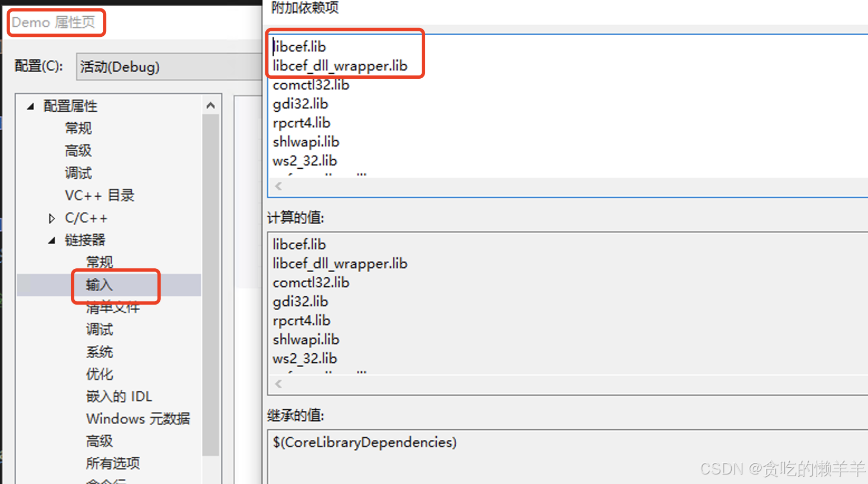Open the 优化 linker settings page
This screenshot has height=484, width=868.
click(99, 374)
